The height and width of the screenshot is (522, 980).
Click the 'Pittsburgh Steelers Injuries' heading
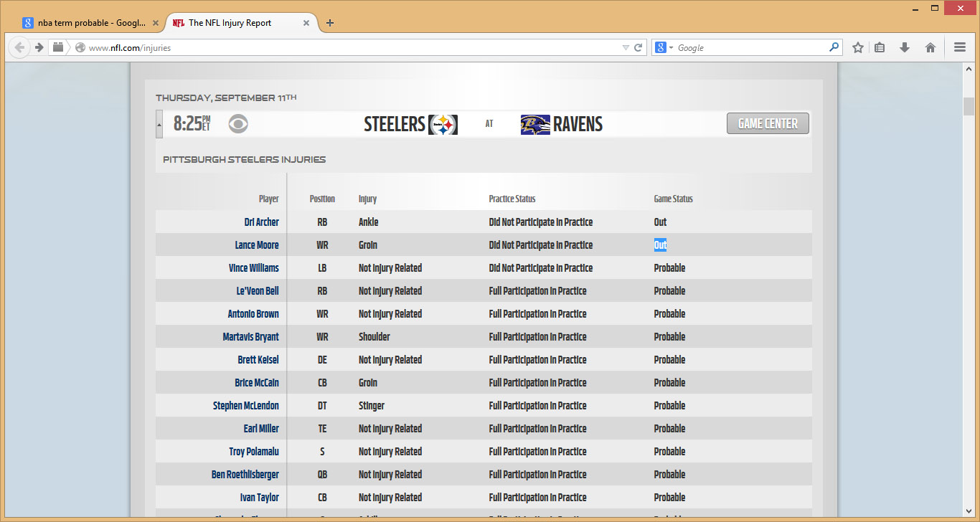[244, 159]
